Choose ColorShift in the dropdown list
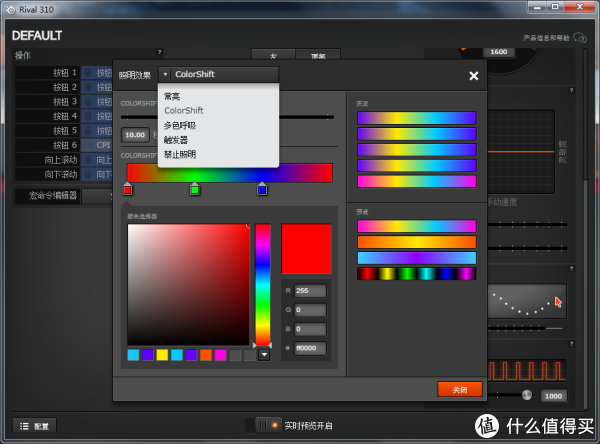This screenshot has height=444, width=600. pyautogui.click(x=184, y=111)
